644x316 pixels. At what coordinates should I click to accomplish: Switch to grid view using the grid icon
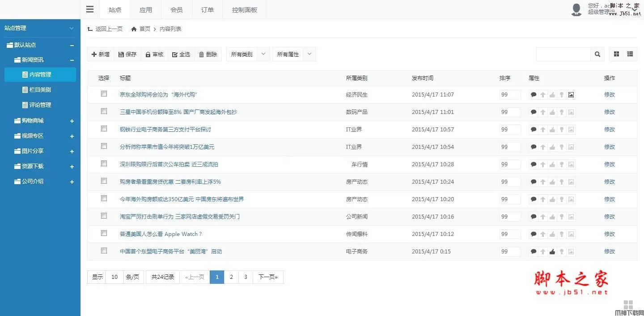tap(616, 54)
